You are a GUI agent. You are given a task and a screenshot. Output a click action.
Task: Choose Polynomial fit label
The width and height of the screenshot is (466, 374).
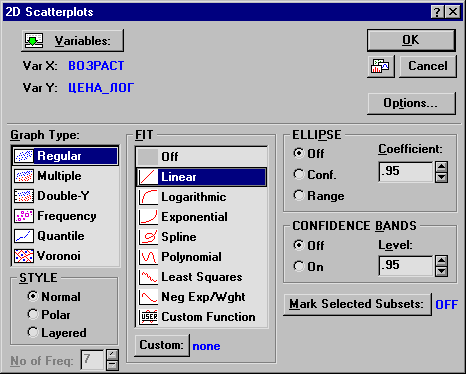click(191, 257)
